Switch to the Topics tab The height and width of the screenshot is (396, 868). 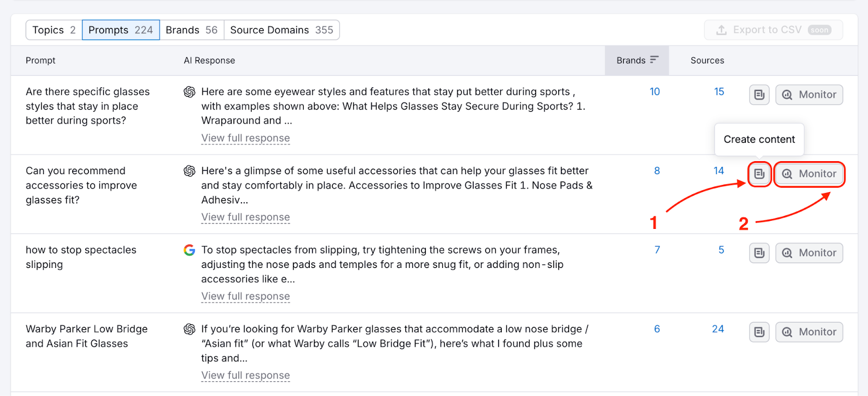(x=54, y=30)
